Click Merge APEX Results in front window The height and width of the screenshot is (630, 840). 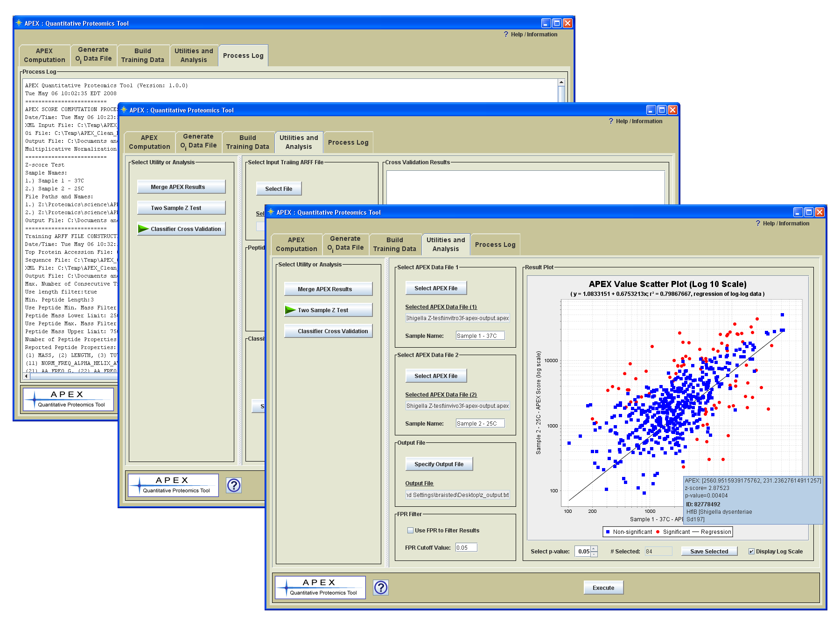point(329,289)
